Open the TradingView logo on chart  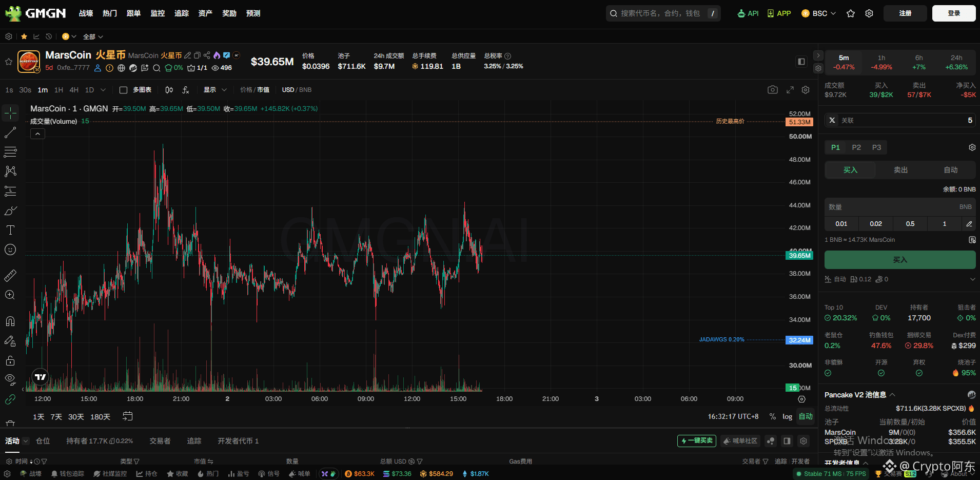(x=41, y=377)
